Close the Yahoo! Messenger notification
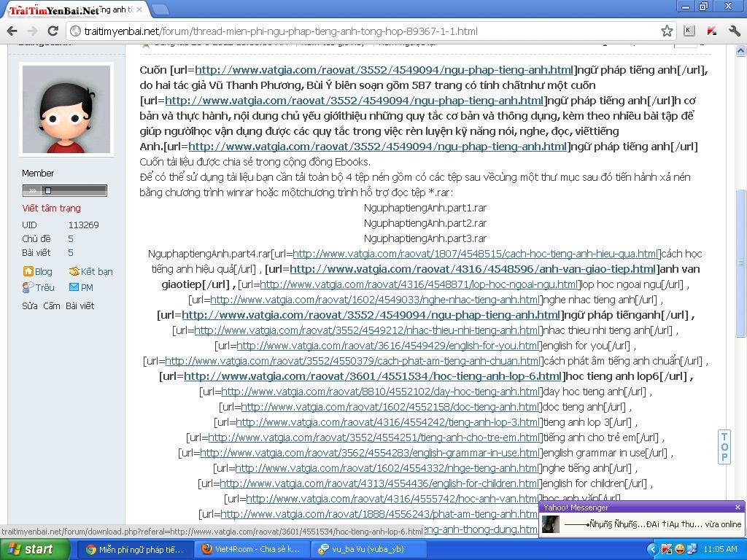Image resolution: width=747 pixels, height=560 pixels. point(738,507)
